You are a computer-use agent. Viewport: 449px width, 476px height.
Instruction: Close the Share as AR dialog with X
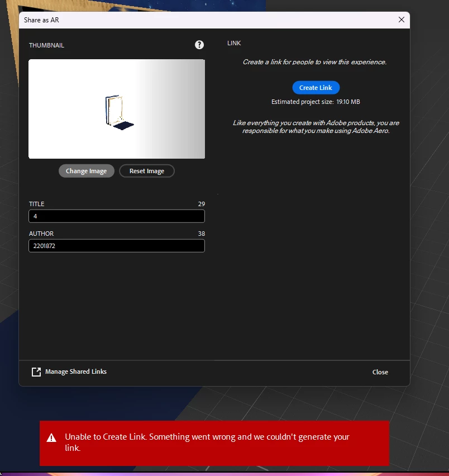click(x=402, y=20)
